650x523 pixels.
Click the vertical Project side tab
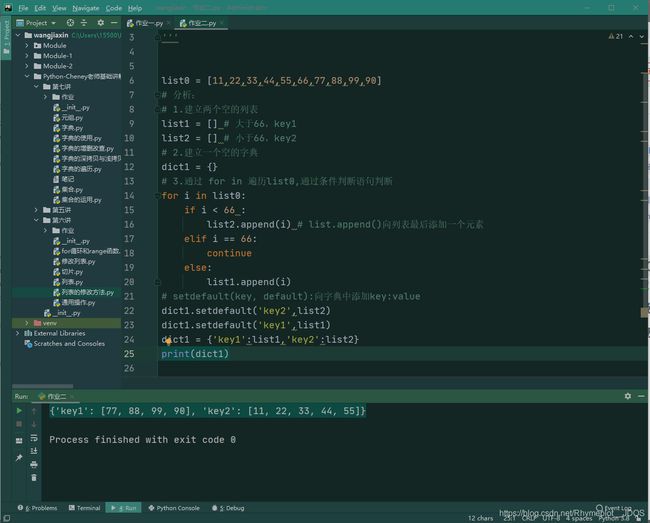[x=6, y=37]
